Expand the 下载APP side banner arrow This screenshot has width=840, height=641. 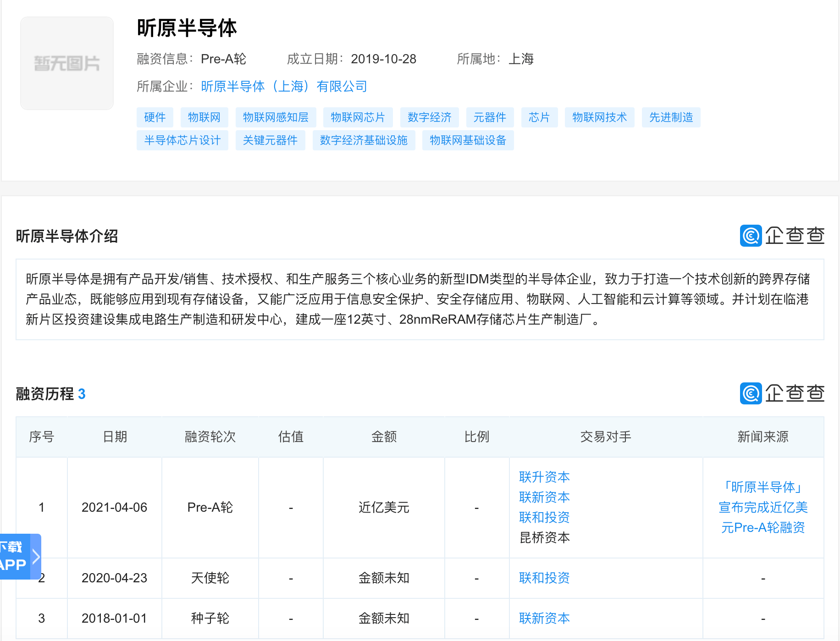36,557
